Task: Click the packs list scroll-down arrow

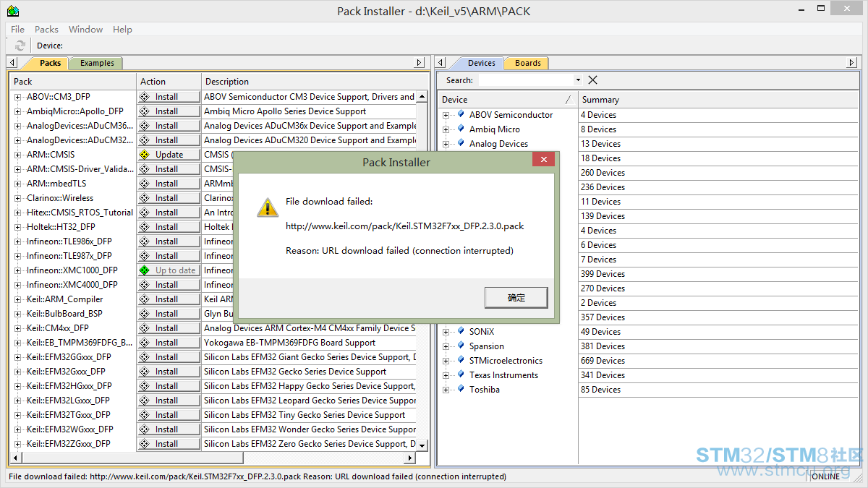Action: 423,446
